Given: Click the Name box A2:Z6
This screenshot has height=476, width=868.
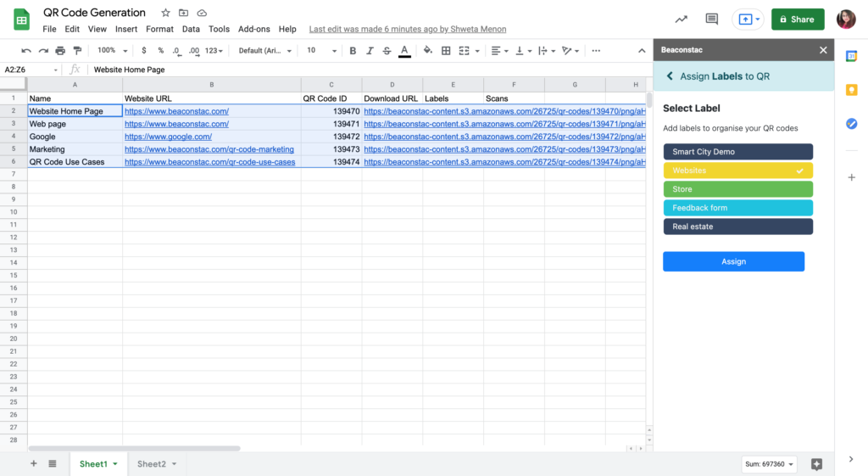Looking at the screenshot, I should coord(31,70).
